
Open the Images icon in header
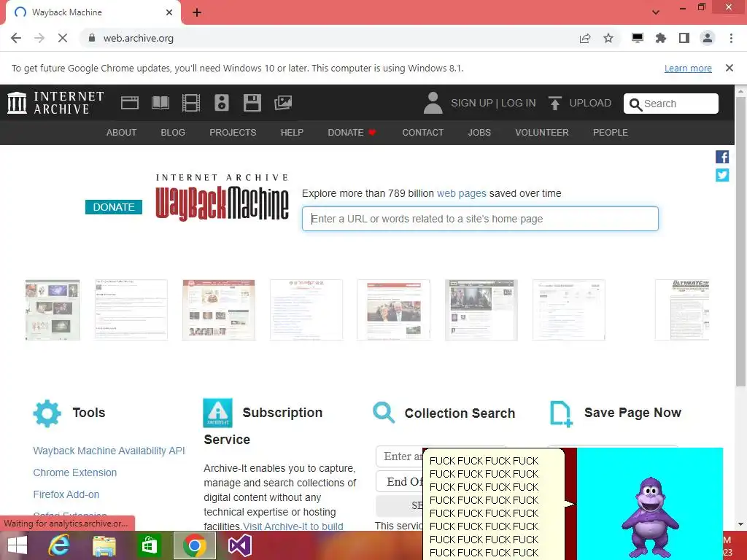pyautogui.click(x=283, y=103)
